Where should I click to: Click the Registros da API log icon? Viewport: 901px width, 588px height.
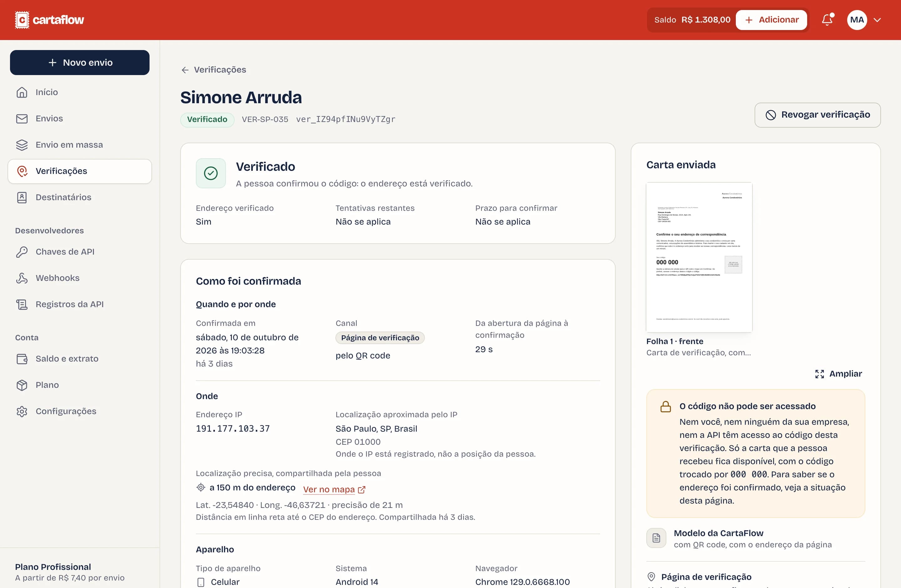pos(22,304)
